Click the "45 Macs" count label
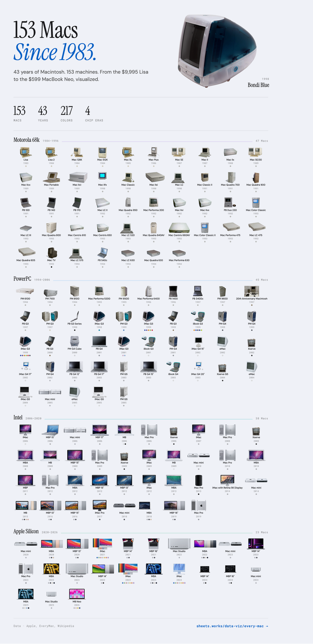Viewport: 313px width, 644px height. pos(262,280)
